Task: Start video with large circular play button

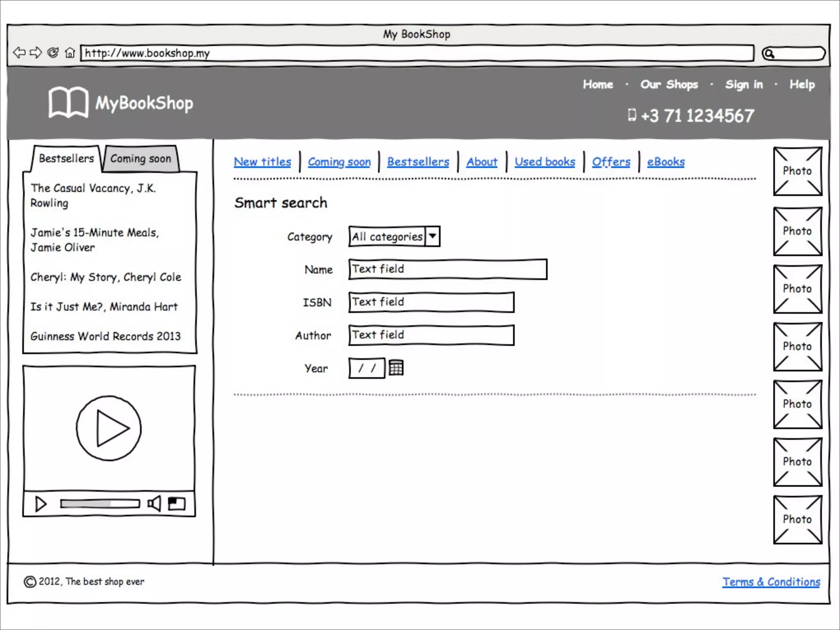Action: point(109,428)
